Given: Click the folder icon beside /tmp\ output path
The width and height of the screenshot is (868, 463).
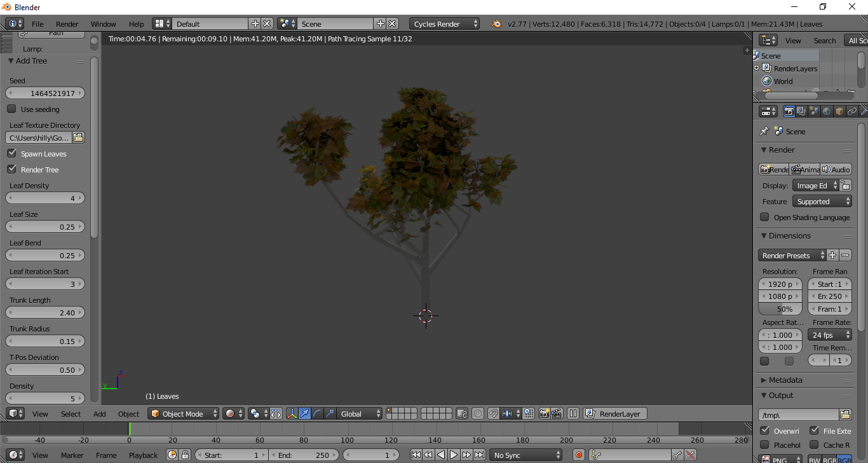Looking at the screenshot, I should tap(845, 415).
